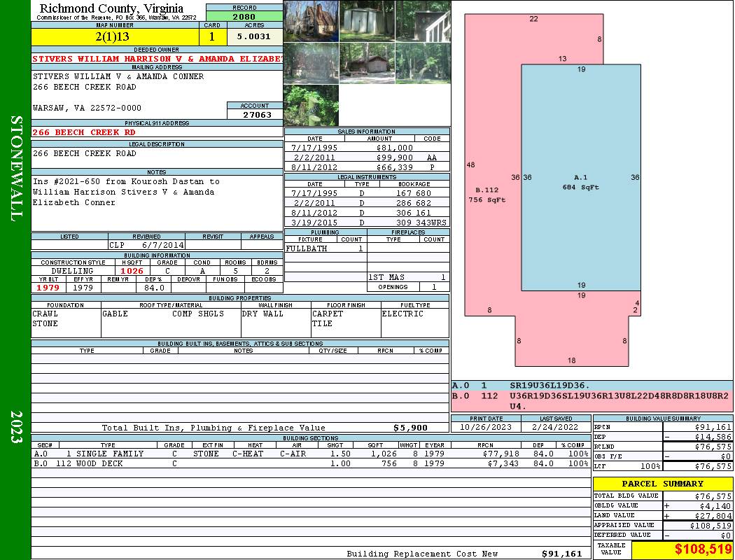The height and width of the screenshot is (560, 735).
Task: Click the green record number 2080
Action: point(244,16)
